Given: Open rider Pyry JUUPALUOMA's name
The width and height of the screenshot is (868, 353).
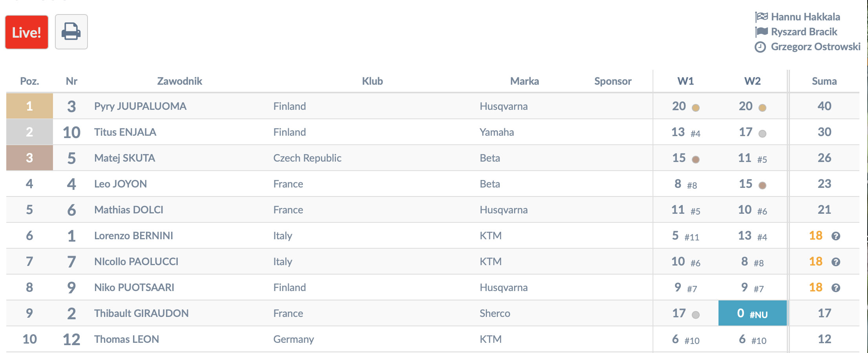Looking at the screenshot, I should point(140,106).
